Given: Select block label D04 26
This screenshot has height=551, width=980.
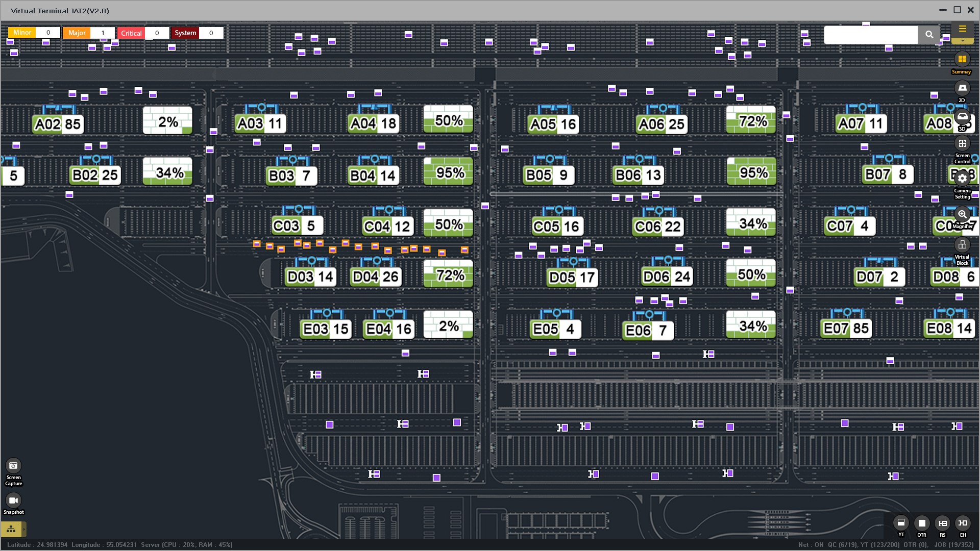Looking at the screenshot, I should [x=376, y=277].
